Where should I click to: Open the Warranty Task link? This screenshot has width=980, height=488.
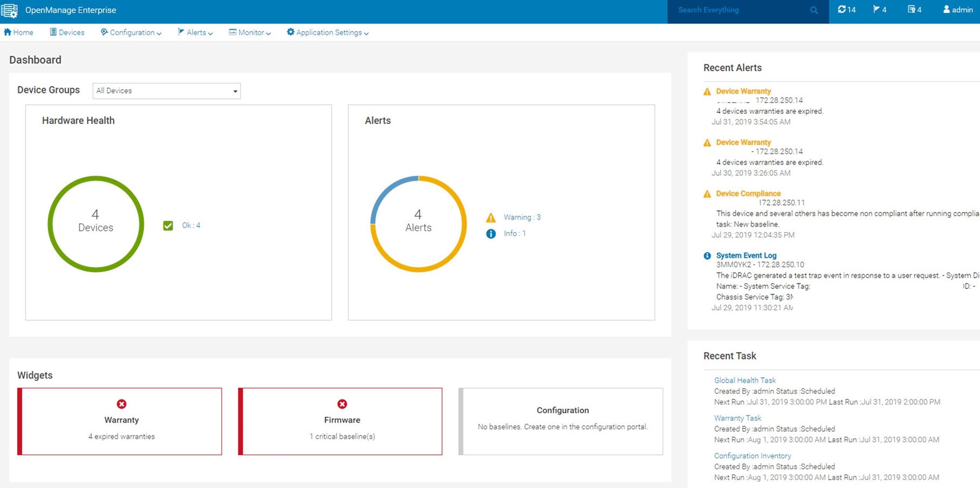pyautogui.click(x=737, y=418)
